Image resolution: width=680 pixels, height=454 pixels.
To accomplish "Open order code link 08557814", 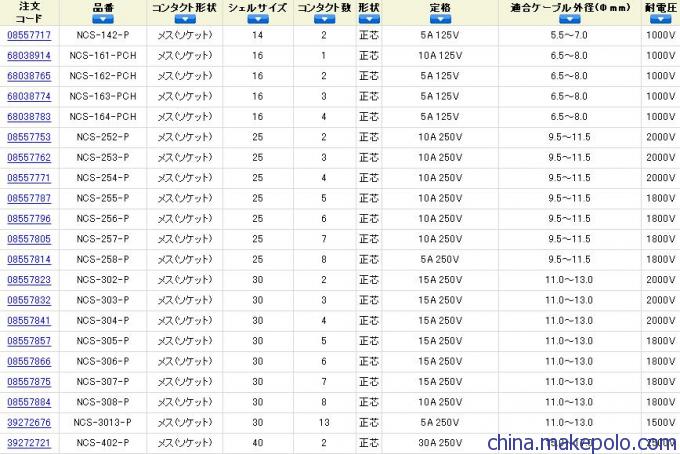I will [x=29, y=259].
